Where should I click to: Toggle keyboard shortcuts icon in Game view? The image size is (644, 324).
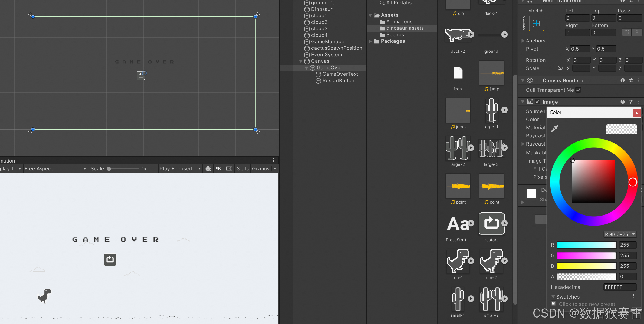(229, 168)
